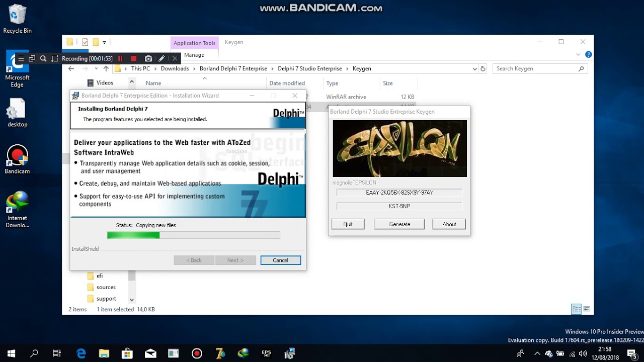Screen dimensions: 644x362
Task: Open the recent locations dropdown in Explorer
Action: pos(96,69)
